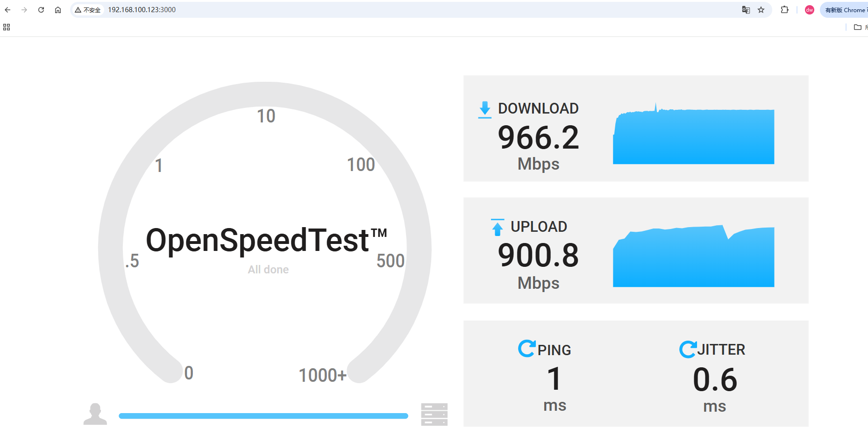Click the blue test progress bar
The image size is (868, 436).
click(x=263, y=416)
